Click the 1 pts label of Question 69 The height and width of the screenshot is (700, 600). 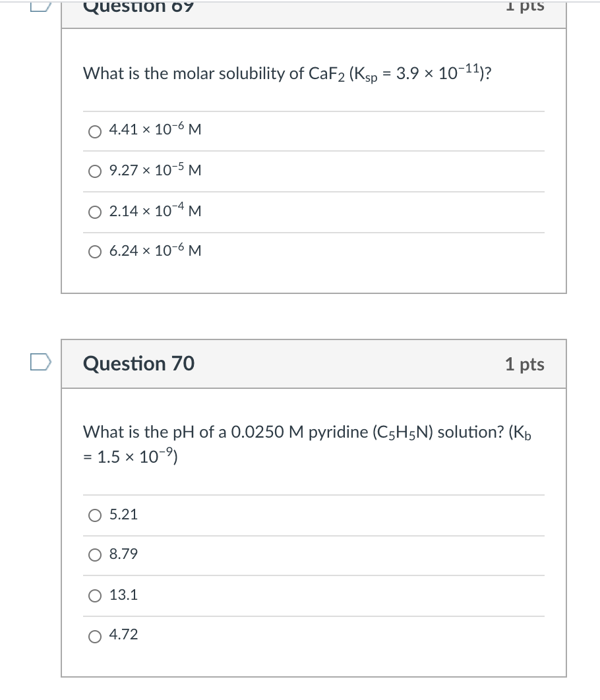(524, 6)
